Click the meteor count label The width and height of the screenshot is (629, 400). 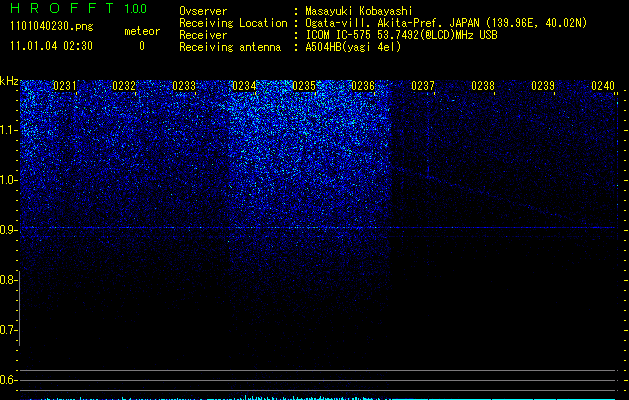tap(142, 31)
